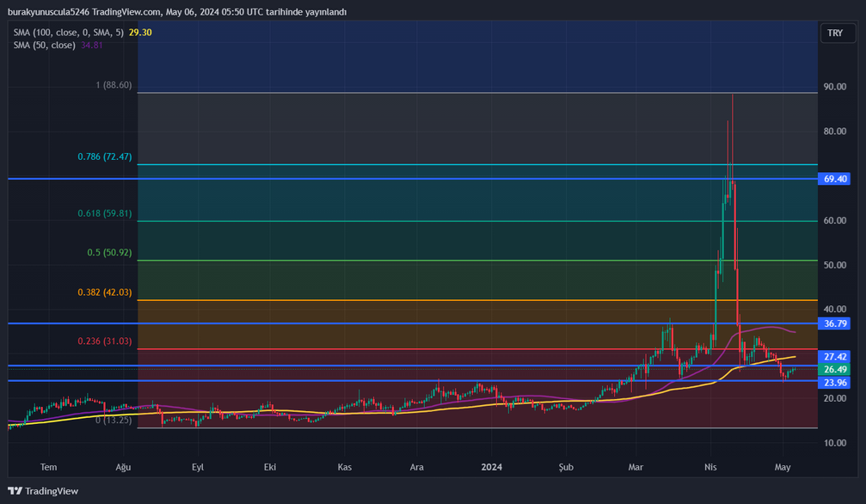Screen dimensions: 866x504
Task: Click the Ağu month label on time axis
Action: [123, 467]
